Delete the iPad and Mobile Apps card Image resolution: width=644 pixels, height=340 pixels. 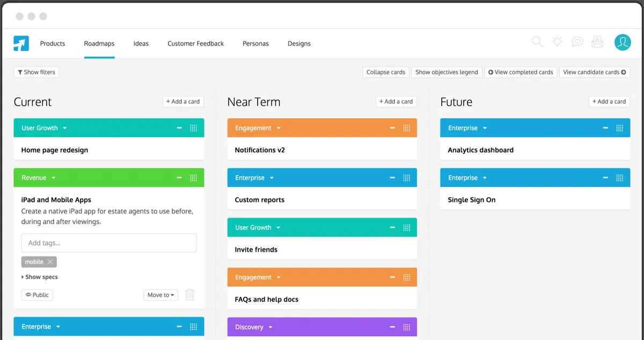click(190, 295)
